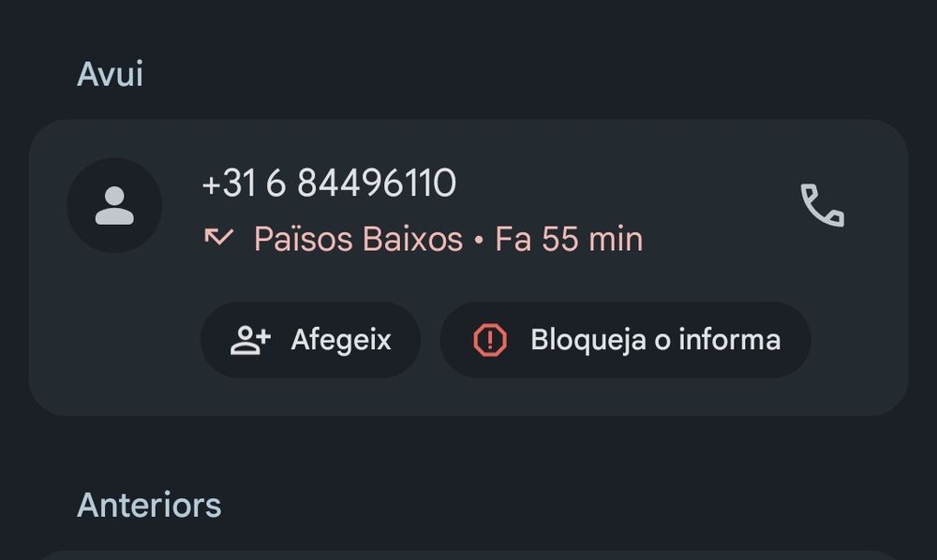Screen dimensions: 937x560
Task: Select the phone number +31 6 84496110
Action: (329, 183)
